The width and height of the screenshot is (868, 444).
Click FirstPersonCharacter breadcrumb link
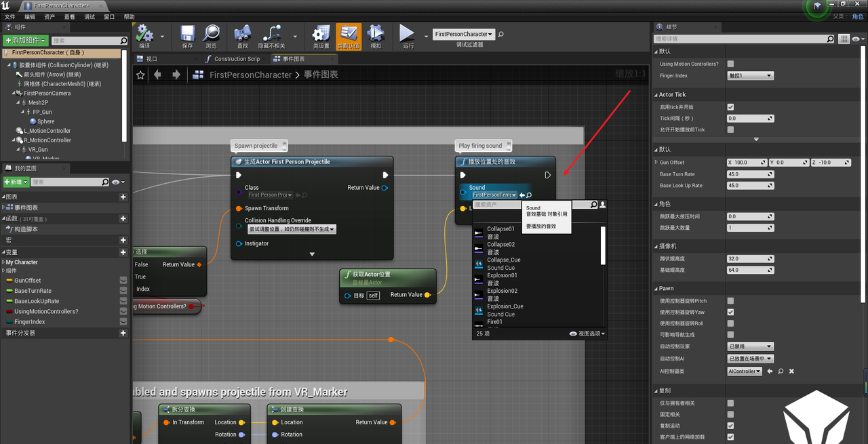click(250, 75)
